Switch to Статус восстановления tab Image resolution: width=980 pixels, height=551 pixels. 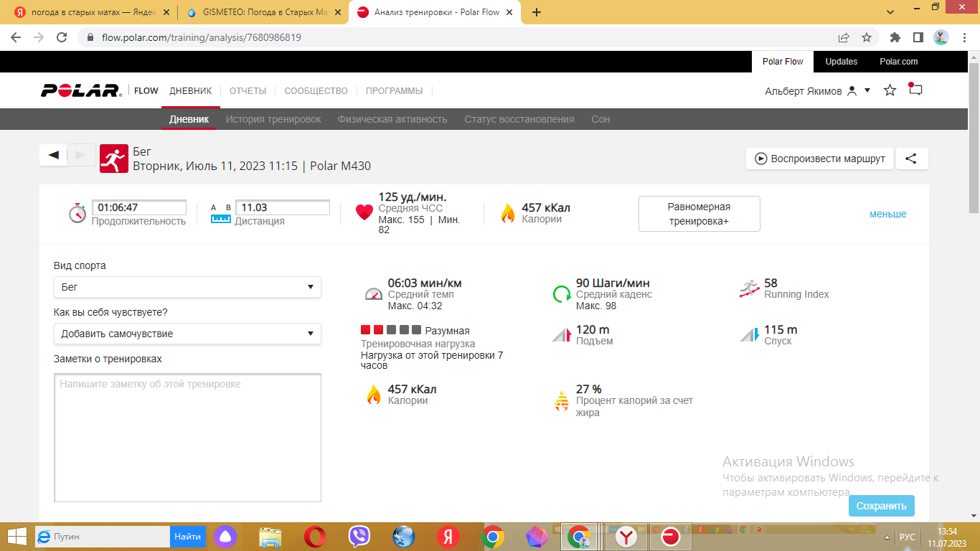(519, 119)
